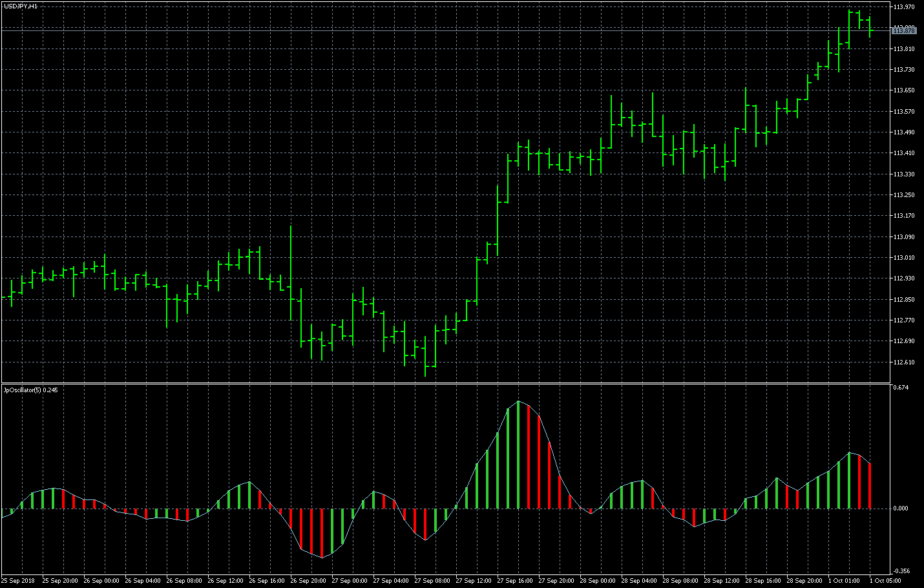Click the USDJPY,H1 chart title label
This screenshot has width=924, height=588.
pos(21,6)
